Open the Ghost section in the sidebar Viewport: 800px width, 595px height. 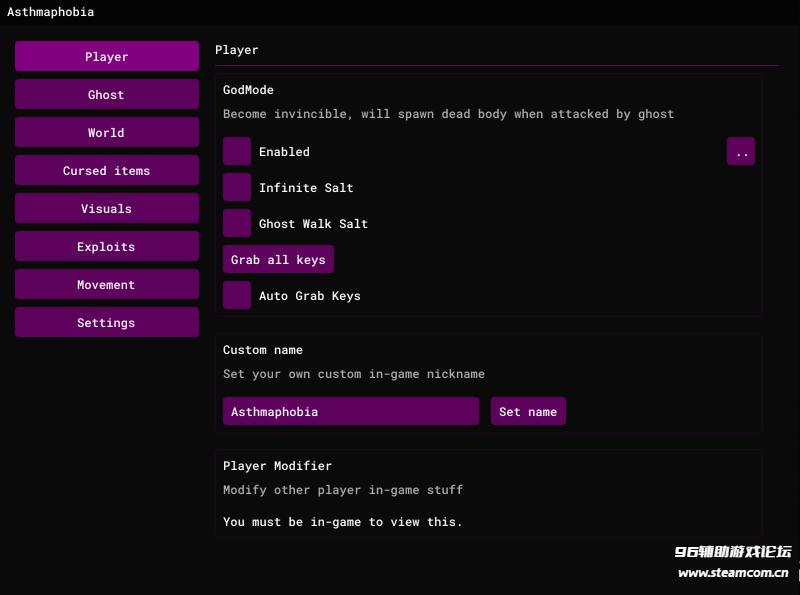pos(106,95)
